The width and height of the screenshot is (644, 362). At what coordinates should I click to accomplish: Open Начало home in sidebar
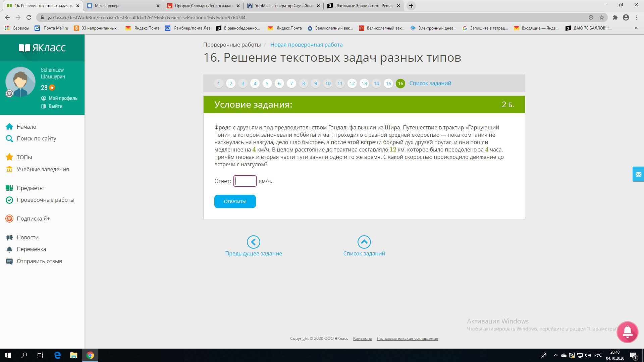26,127
